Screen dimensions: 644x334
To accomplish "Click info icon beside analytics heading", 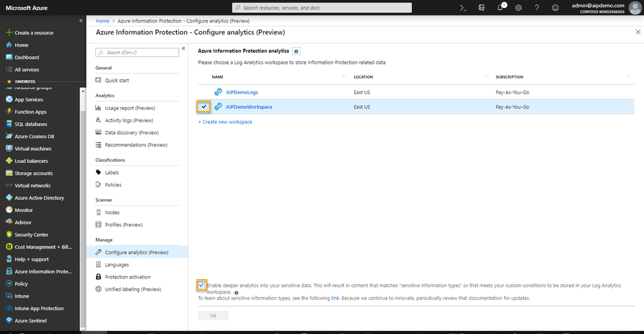I will point(296,51).
